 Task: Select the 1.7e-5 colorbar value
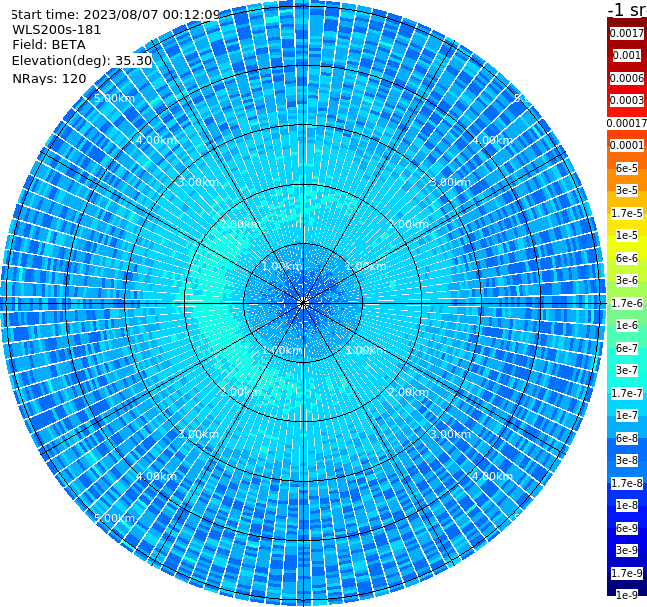point(627,213)
